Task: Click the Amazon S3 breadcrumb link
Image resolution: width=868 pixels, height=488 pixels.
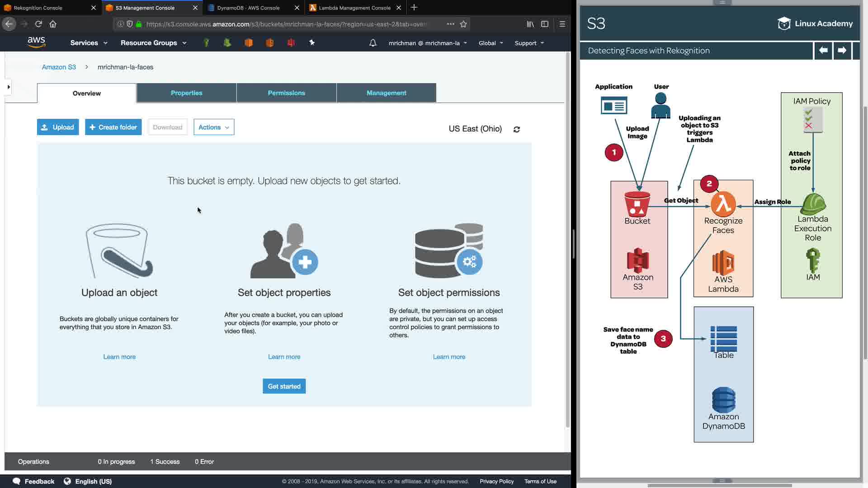Action: pyautogui.click(x=59, y=67)
